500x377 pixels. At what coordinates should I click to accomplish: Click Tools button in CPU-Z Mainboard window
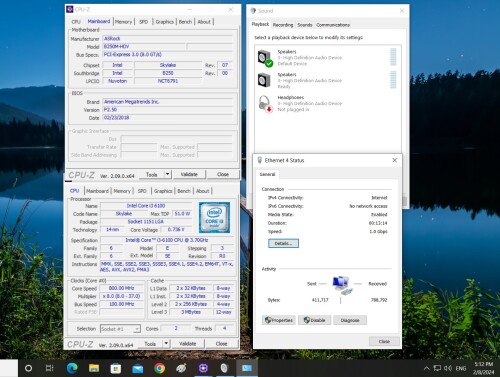pyautogui.click(x=151, y=174)
